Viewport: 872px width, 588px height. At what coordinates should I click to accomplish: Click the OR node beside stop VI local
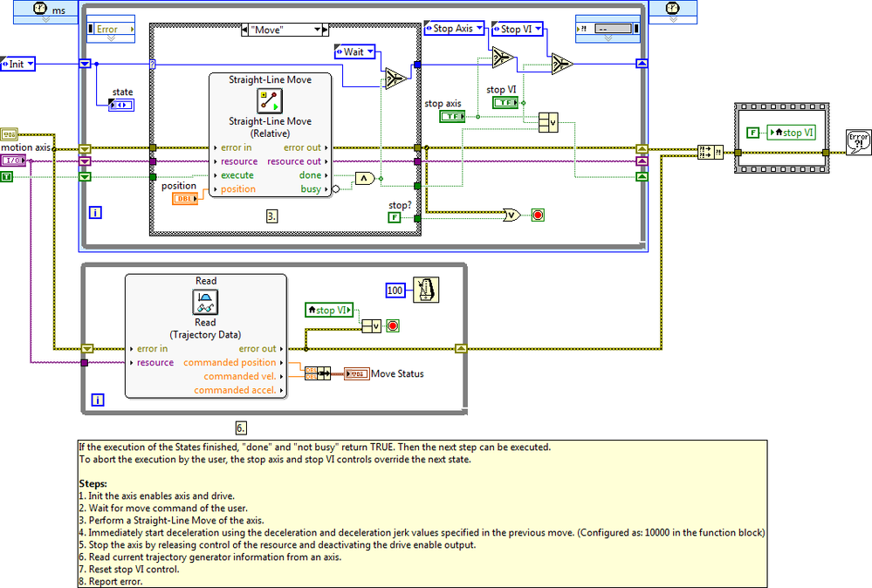pos(372,326)
